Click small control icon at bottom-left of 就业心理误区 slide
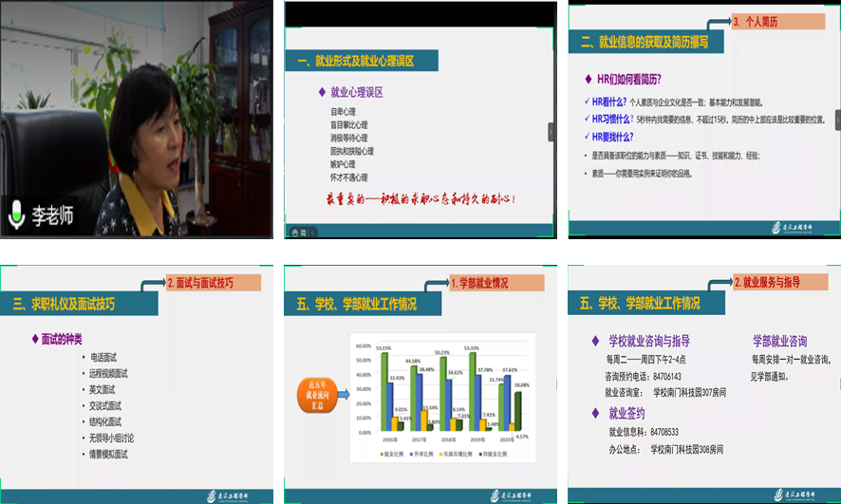This screenshot has height=504, width=841. click(x=296, y=232)
